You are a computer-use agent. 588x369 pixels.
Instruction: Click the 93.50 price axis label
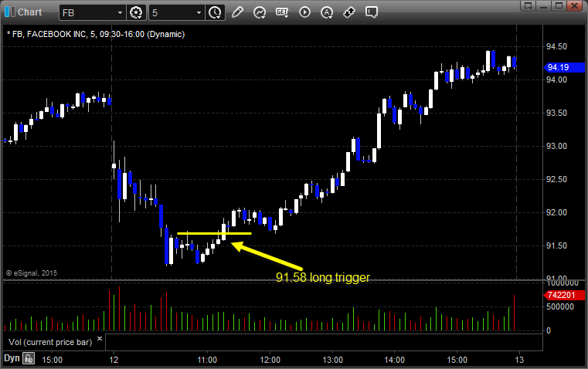556,113
